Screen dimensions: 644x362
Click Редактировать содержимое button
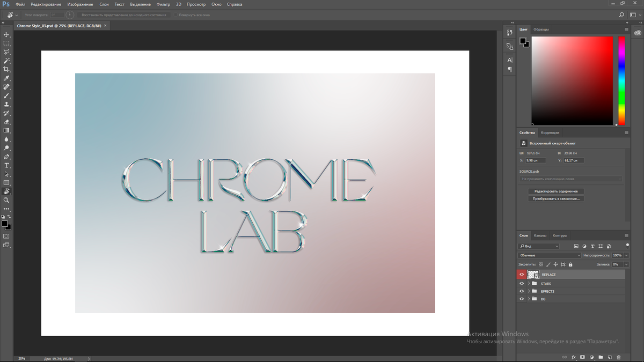(x=555, y=191)
